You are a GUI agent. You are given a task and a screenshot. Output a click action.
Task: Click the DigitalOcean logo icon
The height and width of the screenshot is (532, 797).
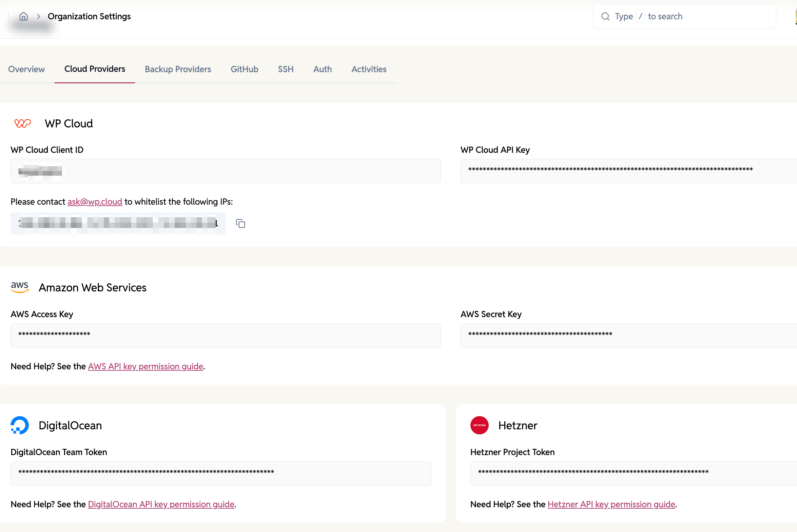click(x=20, y=425)
